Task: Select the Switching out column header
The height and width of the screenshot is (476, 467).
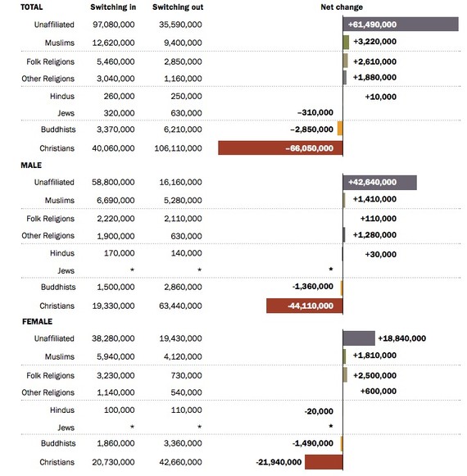Action: (x=178, y=7)
